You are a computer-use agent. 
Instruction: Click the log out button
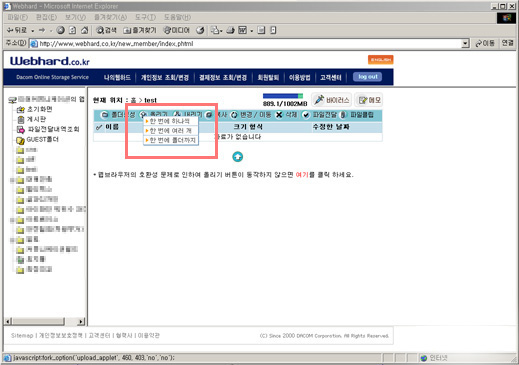pyautogui.click(x=368, y=77)
